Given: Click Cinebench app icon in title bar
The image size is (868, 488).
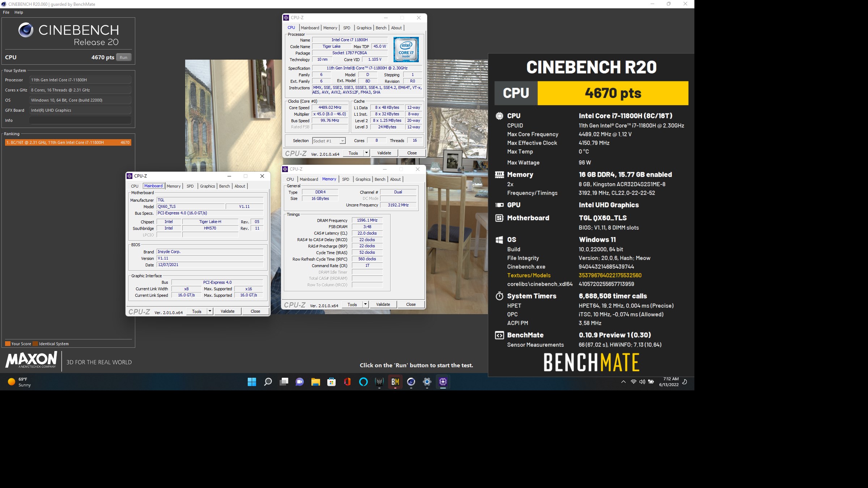Looking at the screenshot, I should click(4, 4).
